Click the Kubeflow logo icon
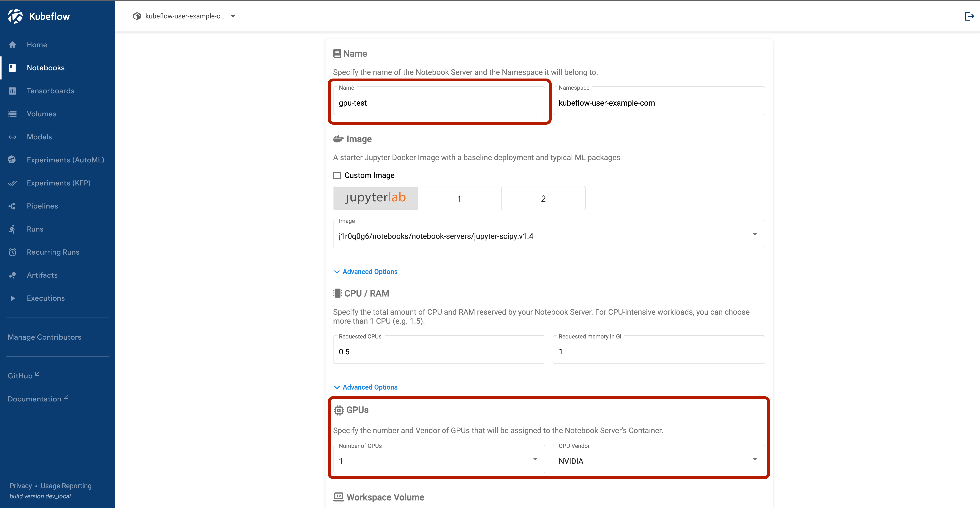This screenshot has width=980, height=508. pyautogui.click(x=16, y=16)
